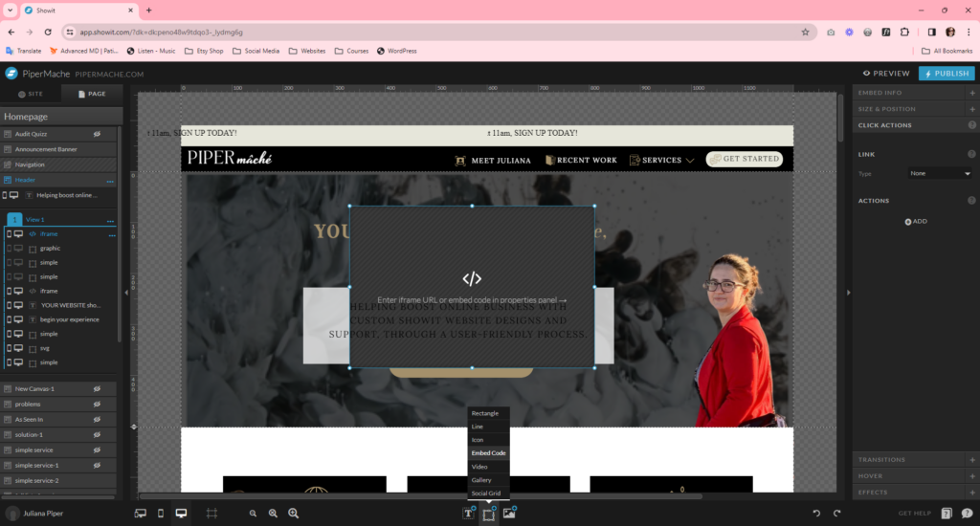Toggle mobile visibility for svg layer
This screenshot has height=526, width=980.
pyautogui.click(x=9, y=348)
